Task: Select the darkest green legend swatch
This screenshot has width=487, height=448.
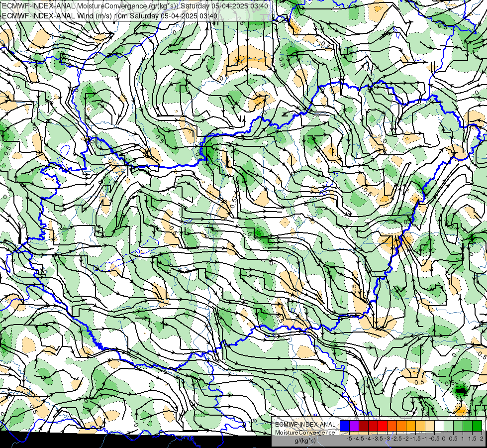Action: [477, 426]
